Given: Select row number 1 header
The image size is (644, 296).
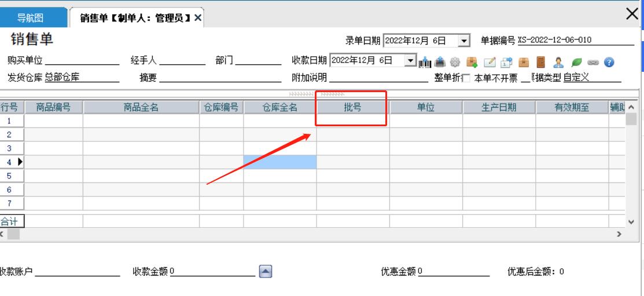Looking at the screenshot, I should click(x=12, y=121).
